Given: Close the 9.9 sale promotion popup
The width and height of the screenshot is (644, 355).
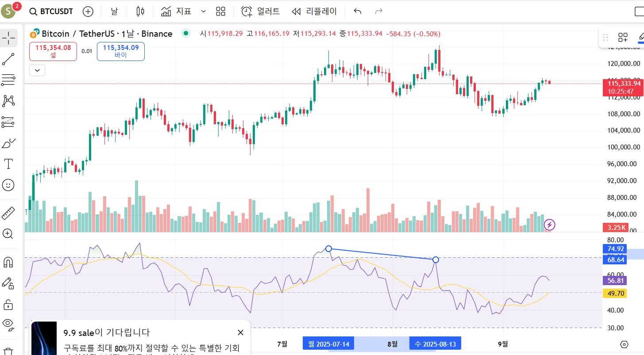Looking at the screenshot, I should [240, 332].
